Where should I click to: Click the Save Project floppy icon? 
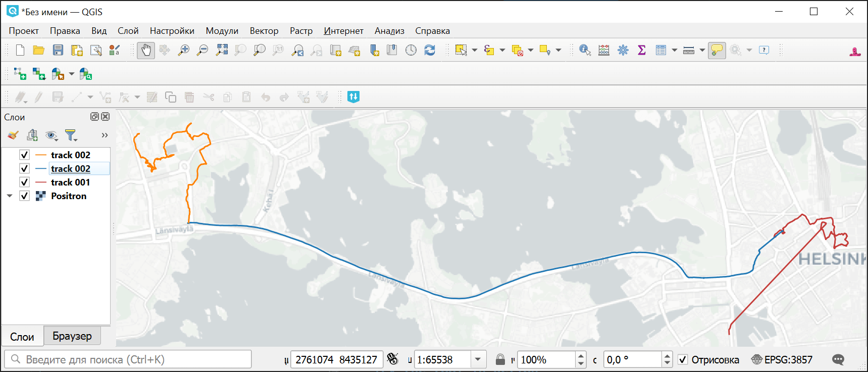point(58,50)
